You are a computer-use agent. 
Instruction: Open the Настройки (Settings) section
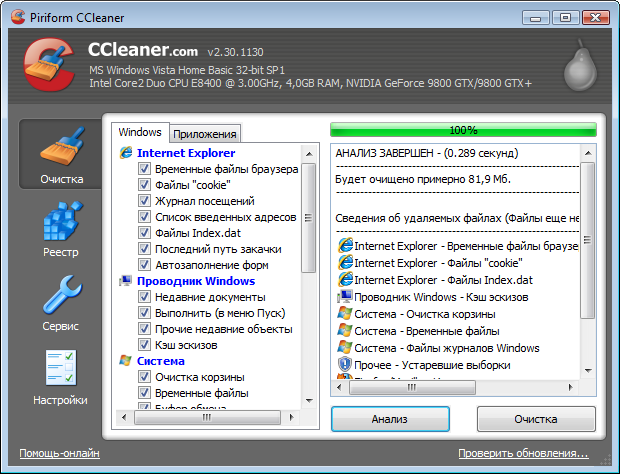60,378
